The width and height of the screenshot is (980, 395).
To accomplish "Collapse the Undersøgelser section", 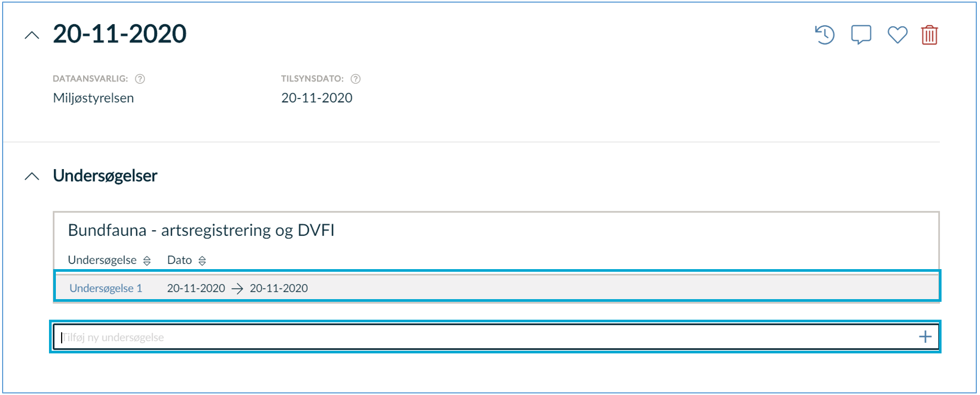I will coord(32,176).
